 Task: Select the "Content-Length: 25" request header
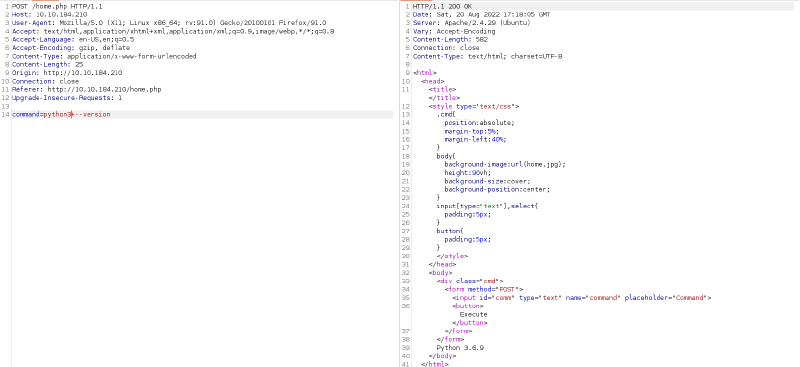pyautogui.click(x=47, y=64)
